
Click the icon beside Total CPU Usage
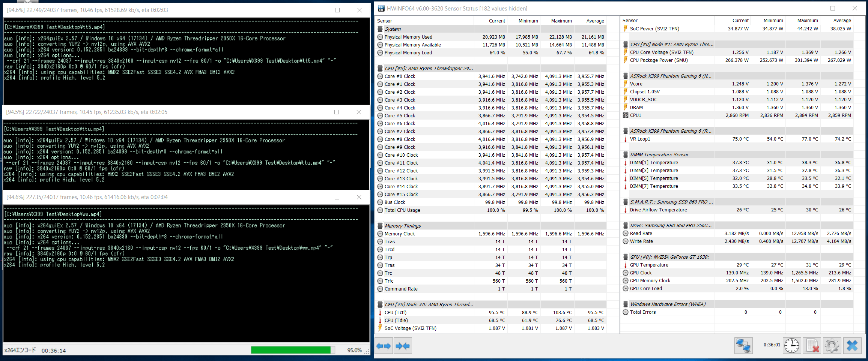point(380,210)
